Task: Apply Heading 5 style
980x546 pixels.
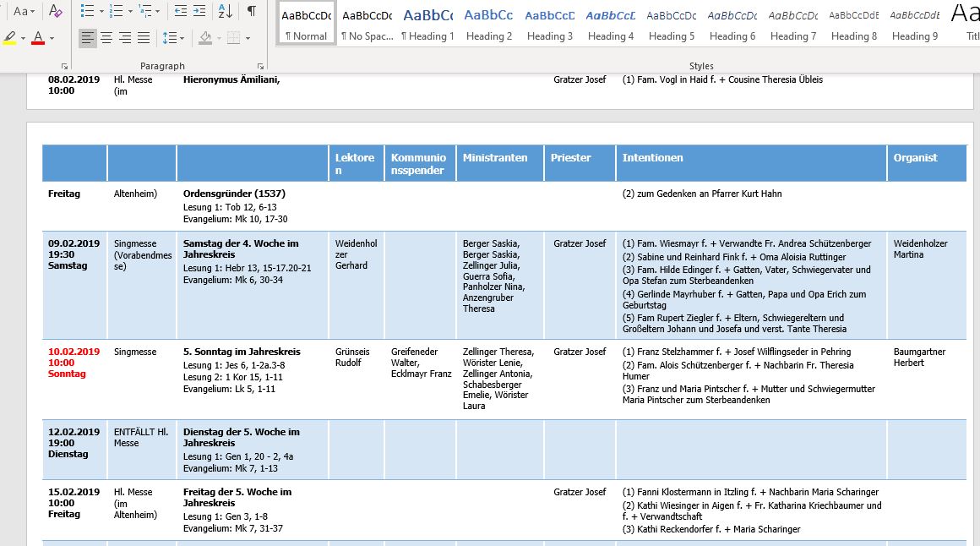Action: [x=672, y=23]
